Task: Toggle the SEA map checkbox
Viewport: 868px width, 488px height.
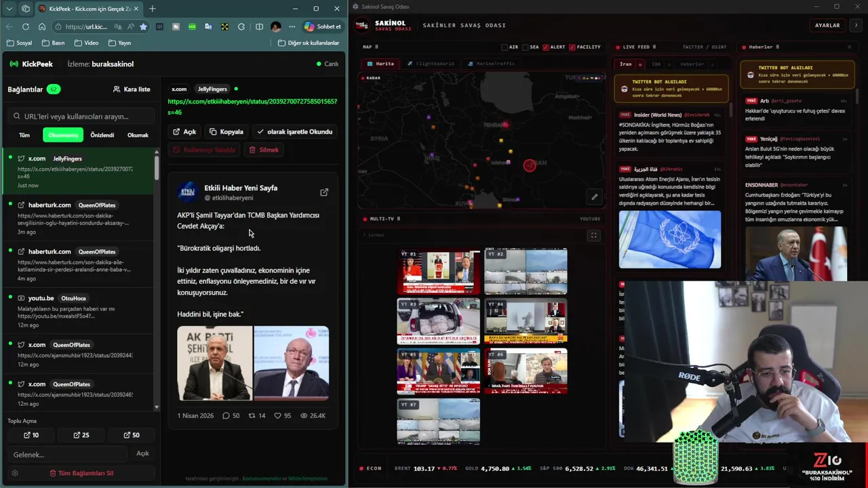Action: (x=525, y=47)
